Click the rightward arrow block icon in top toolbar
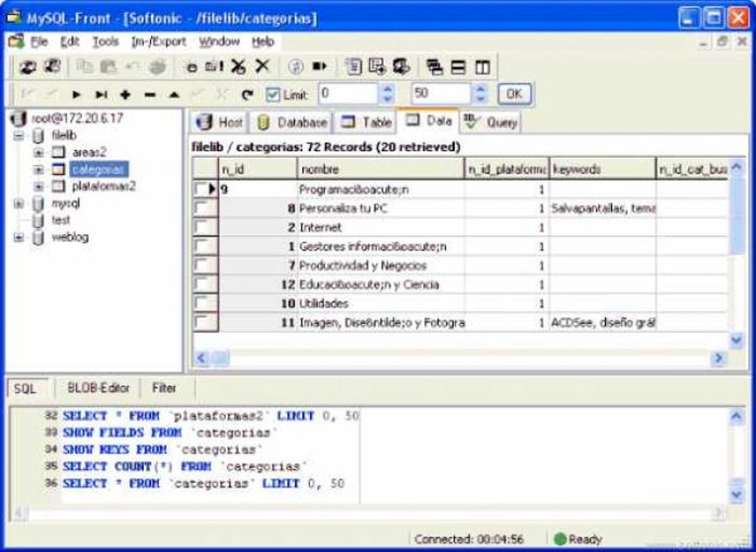 pyautogui.click(x=319, y=66)
